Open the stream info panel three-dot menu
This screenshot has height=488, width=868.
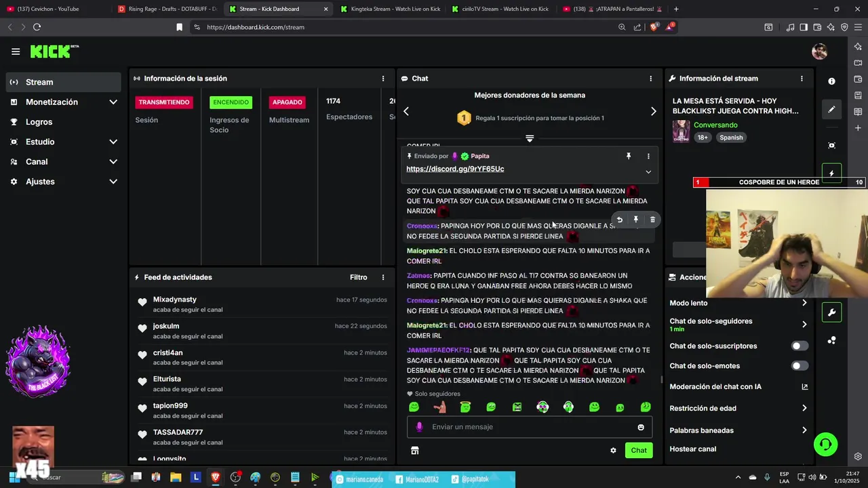[802, 79]
